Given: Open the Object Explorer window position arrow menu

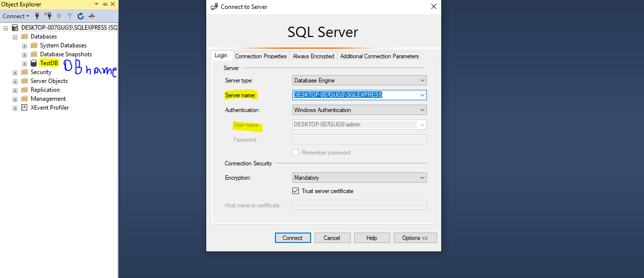Looking at the screenshot, I should coord(96,4).
